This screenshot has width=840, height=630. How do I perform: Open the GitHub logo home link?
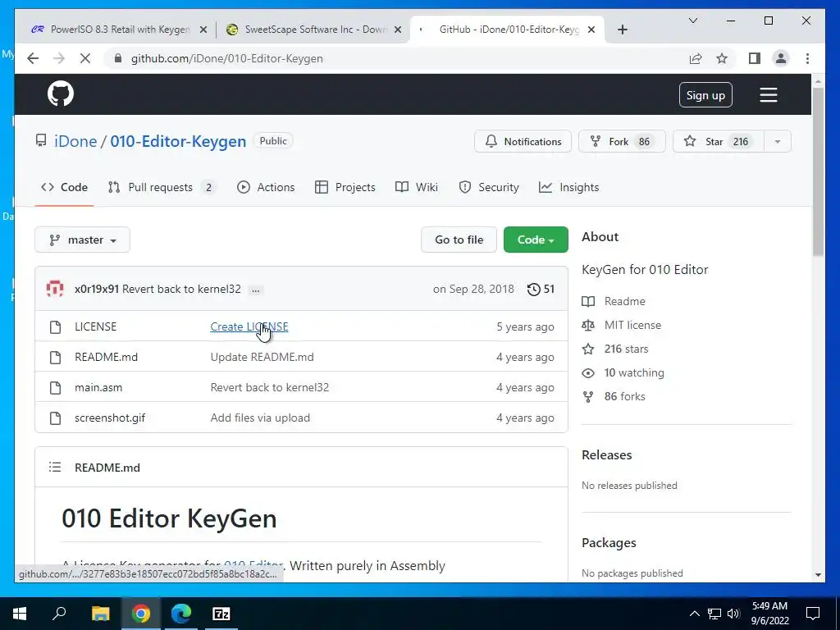click(61, 94)
